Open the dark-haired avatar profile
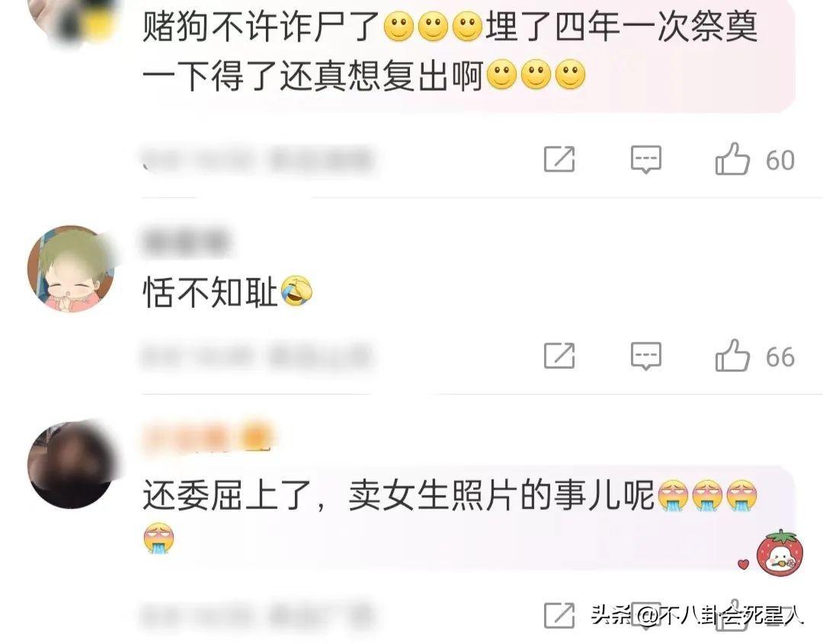 [71, 464]
